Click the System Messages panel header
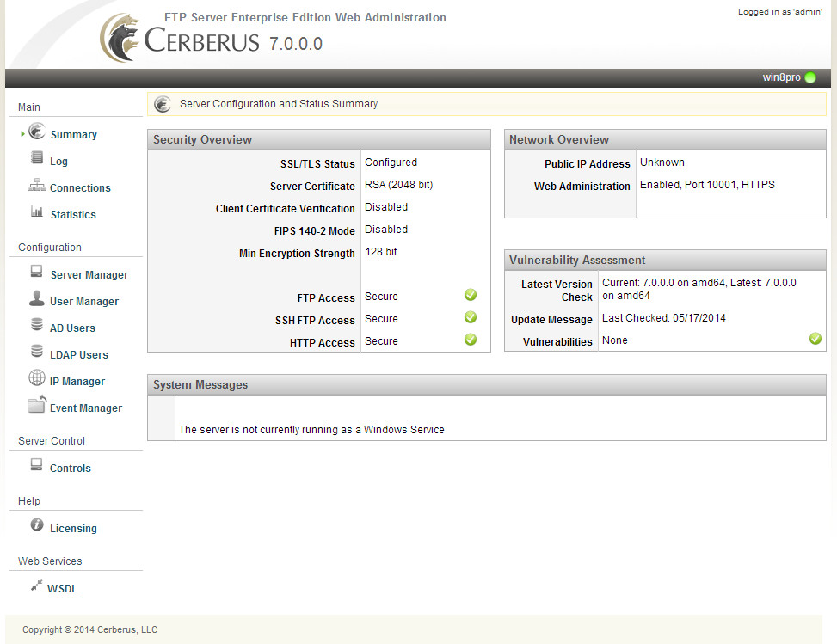837x644 pixels. click(x=487, y=385)
